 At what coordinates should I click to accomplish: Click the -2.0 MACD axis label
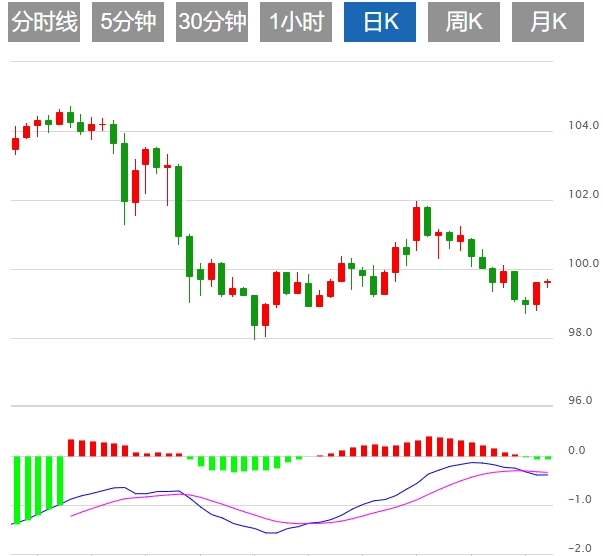click(580, 548)
